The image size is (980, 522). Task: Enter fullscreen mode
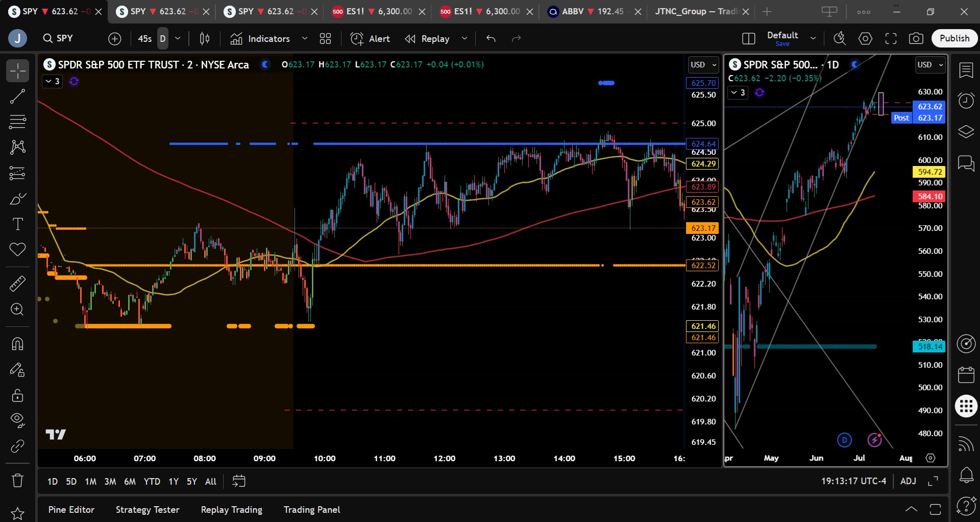tap(891, 38)
